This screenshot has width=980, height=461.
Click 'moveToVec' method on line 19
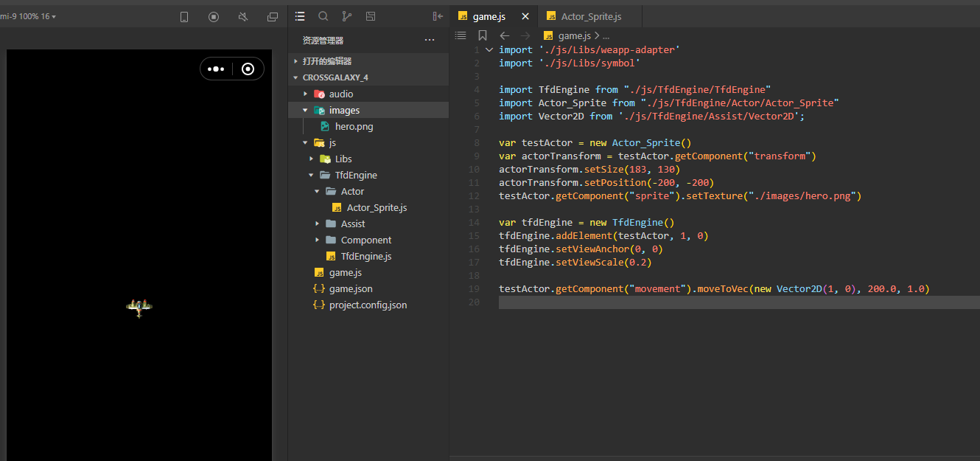(x=723, y=289)
